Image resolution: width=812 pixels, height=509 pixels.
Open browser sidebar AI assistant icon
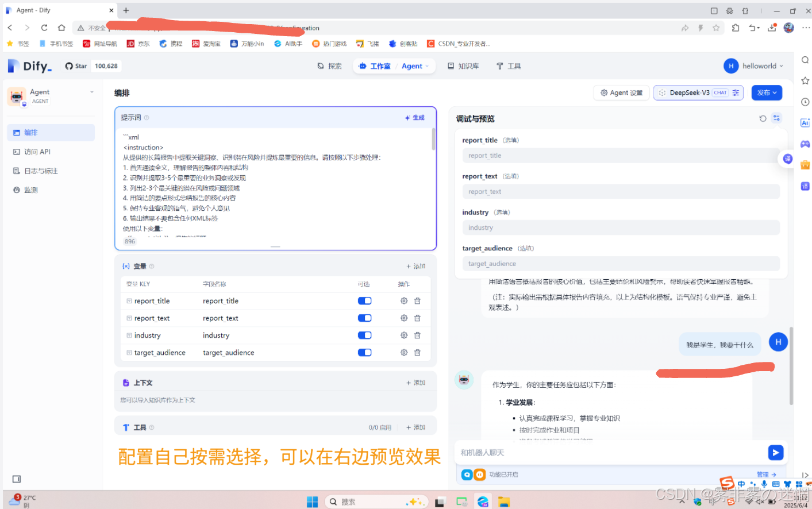click(x=805, y=123)
